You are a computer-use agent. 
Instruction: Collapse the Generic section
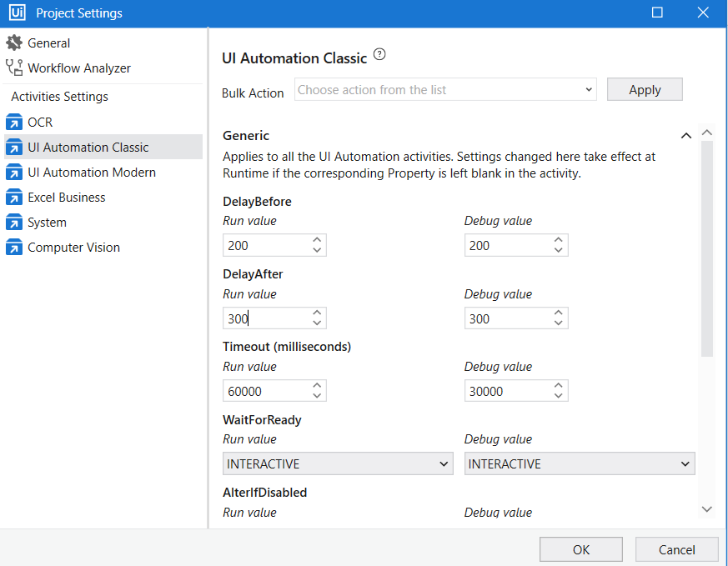pyautogui.click(x=685, y=136)
